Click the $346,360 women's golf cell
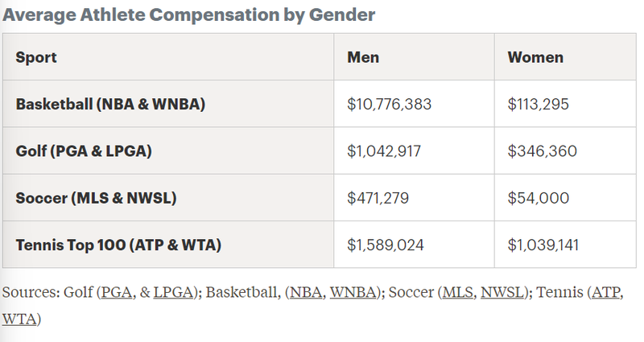The height and width of the screenshot is (342, 644). point(542,150)
